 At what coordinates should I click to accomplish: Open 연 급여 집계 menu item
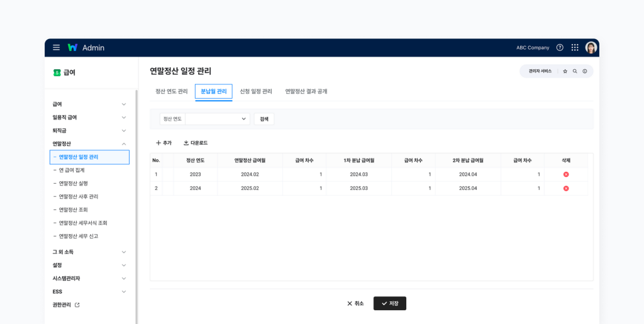point(72,170)
